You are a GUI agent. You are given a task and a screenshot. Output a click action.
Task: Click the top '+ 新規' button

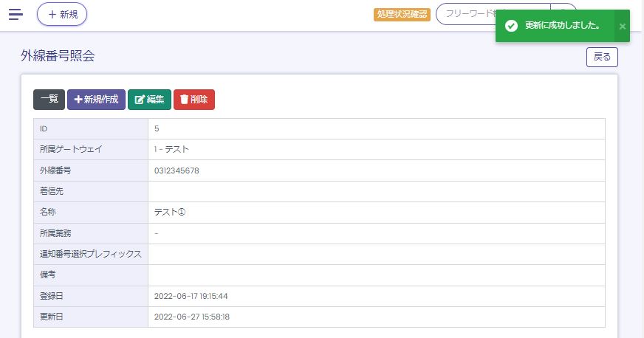pyautogui.click(x=62, y=14)
